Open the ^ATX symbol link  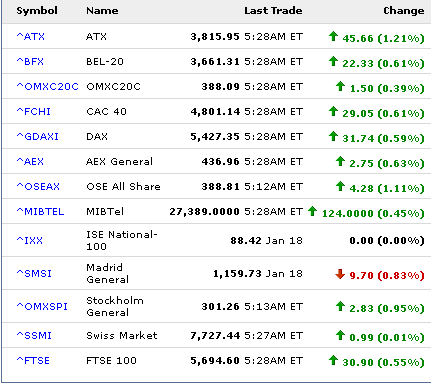point(30,36)
